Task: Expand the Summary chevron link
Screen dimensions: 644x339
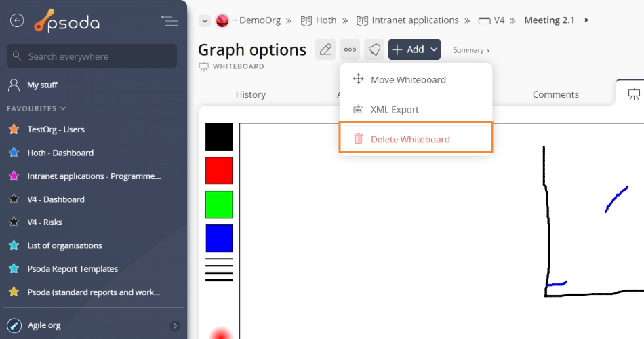Action: coord(470,50)
